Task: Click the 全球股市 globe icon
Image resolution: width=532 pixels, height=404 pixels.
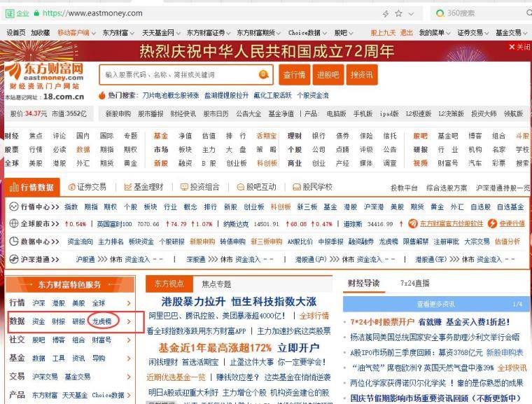Action: coord(13,224)
